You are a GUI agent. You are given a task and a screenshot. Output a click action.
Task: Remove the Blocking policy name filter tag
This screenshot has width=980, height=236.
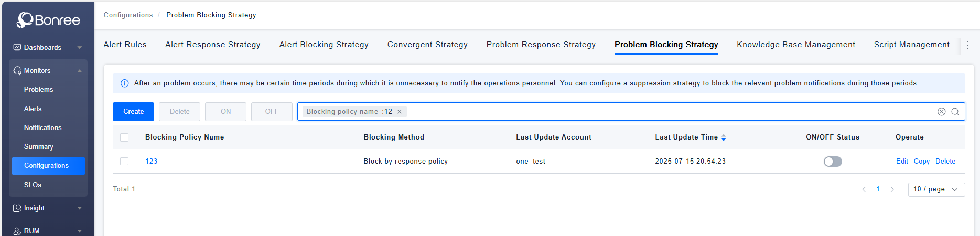click(400, 112)
